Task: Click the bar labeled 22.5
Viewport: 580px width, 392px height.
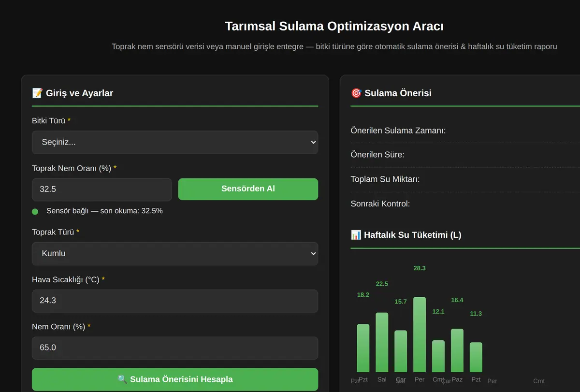Action: (x=382, y=342)
